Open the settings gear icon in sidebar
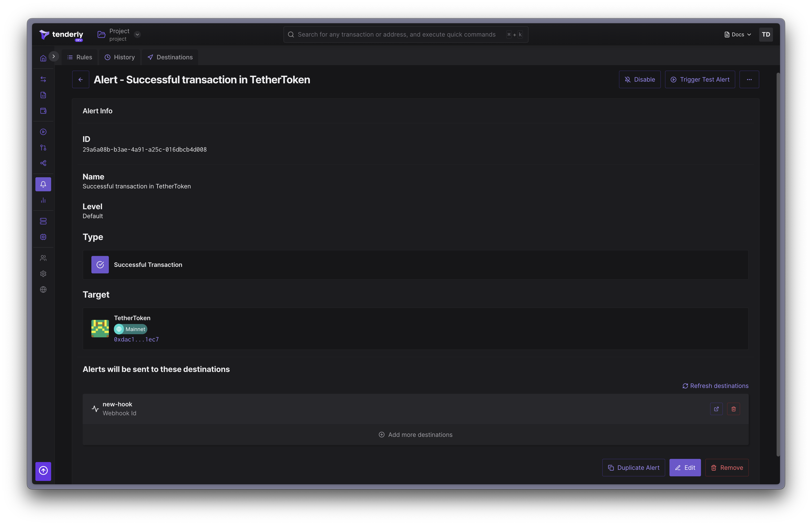Image resolution: width=812 pixels, height=525 pixels. (x=43, y=274)
